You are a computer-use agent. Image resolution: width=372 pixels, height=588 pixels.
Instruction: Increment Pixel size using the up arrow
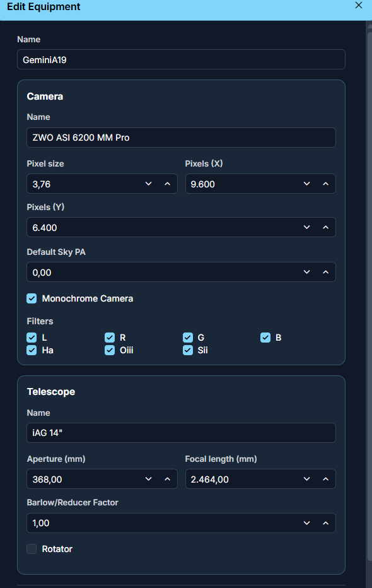167,184
